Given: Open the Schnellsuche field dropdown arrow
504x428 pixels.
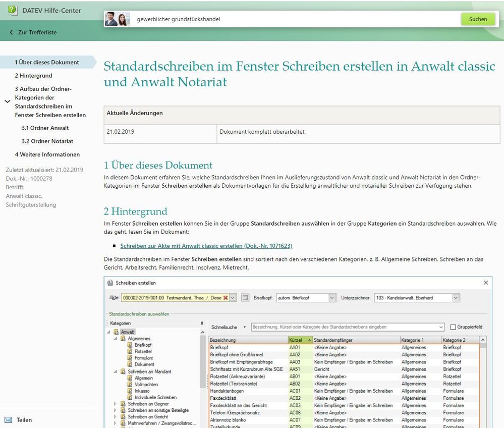Looking at the screenshot, I should (441, 327).
